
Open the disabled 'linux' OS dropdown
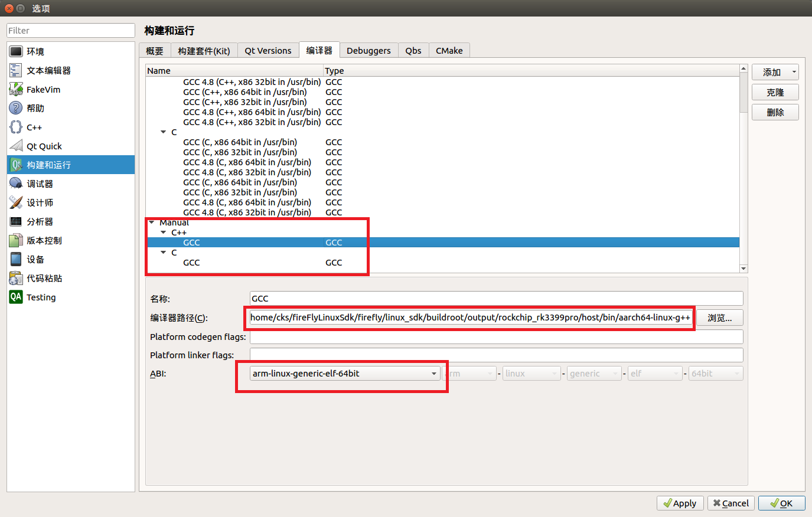531,374
